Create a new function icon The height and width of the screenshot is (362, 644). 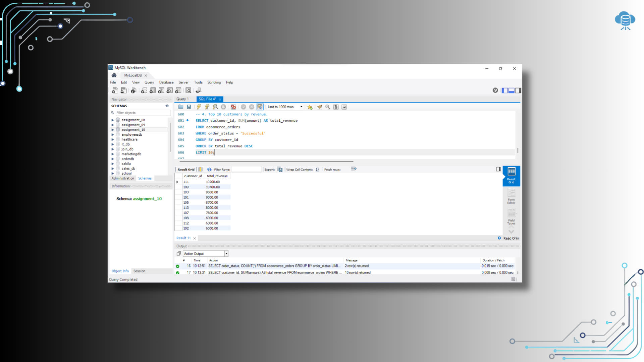pos(178,90)
